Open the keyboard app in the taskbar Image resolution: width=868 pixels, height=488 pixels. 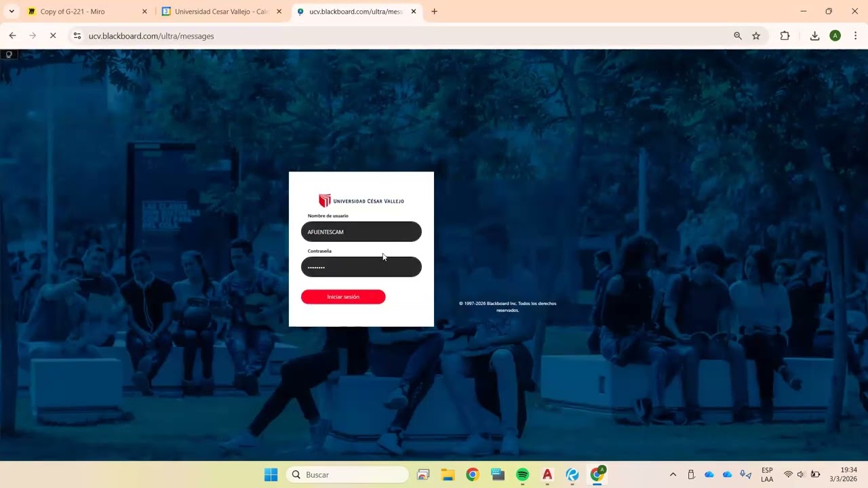pyautogui.click(x=498, y=474)
